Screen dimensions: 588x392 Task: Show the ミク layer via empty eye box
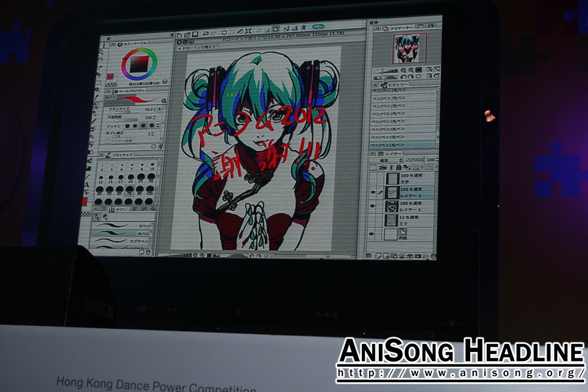(x=372, y=220)
